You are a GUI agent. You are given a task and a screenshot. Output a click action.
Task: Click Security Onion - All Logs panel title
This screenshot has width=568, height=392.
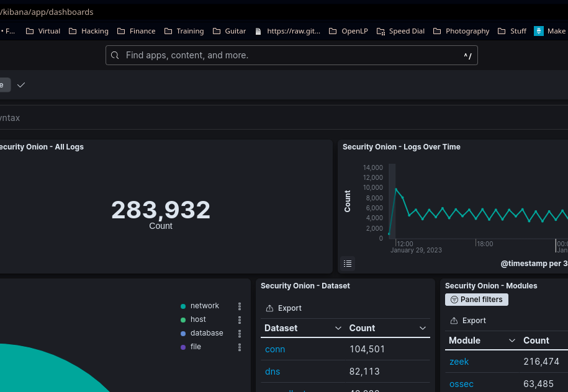point(41,147)
